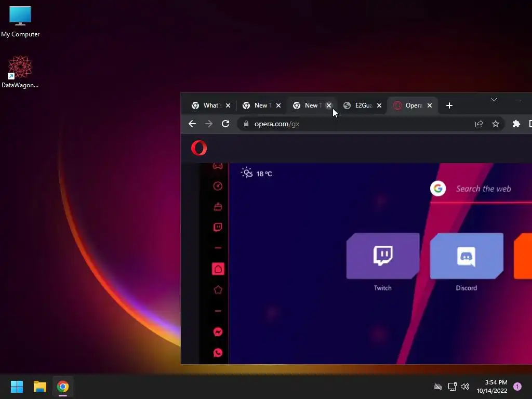
Task: Reload the opera.com page
Action: (x=225, y=124)
